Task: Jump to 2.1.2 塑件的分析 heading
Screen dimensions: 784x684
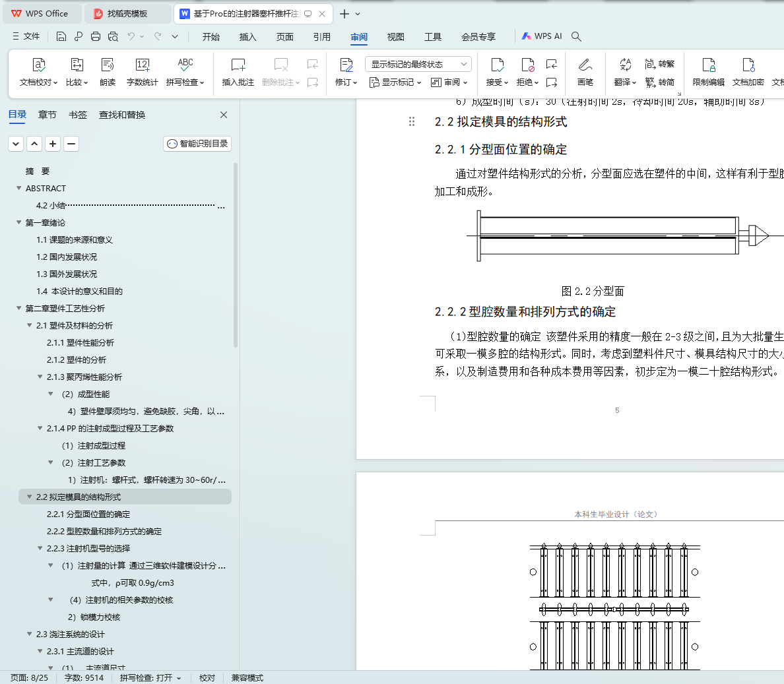Action: [x=77, y=359]
